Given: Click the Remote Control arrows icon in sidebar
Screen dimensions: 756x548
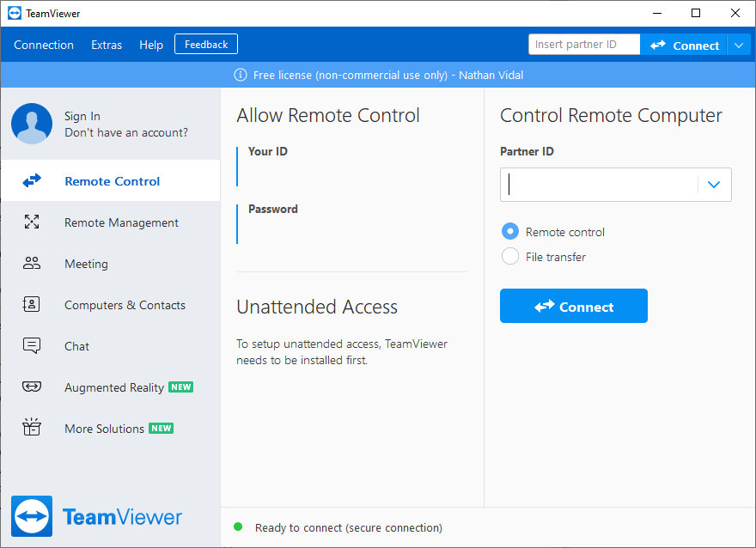Looking at the screenshot, I should coord(32,181).
